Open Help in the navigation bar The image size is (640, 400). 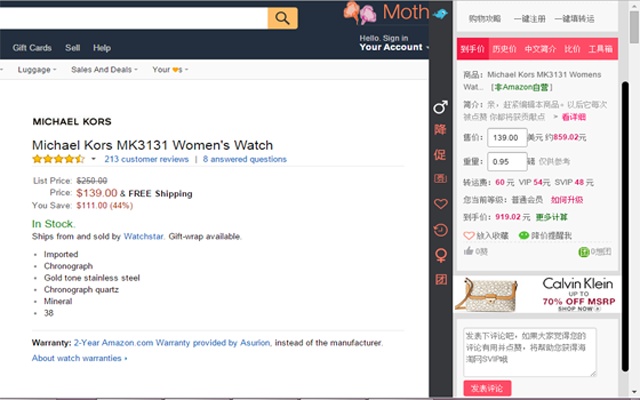click(x=102, y=48)
